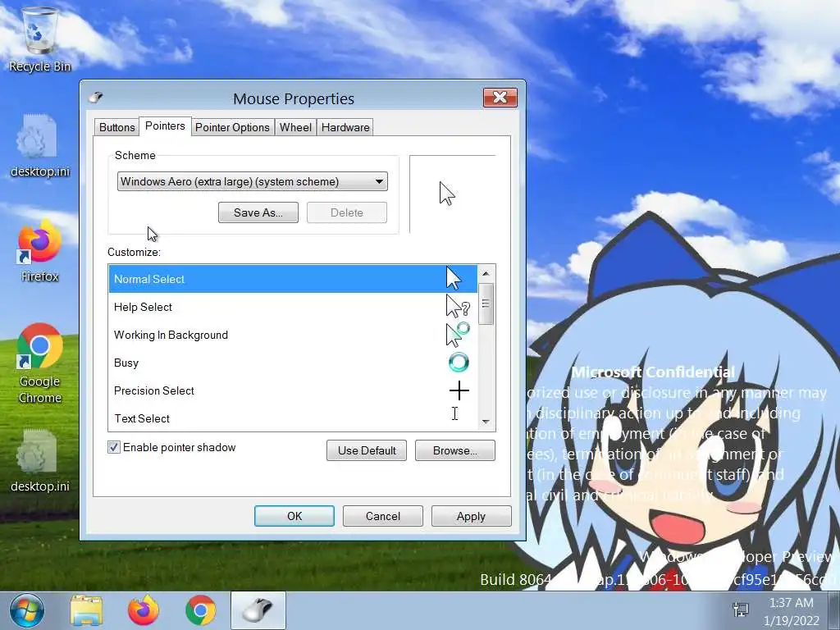This screenshot has height=630, width=840.
Task: Open the Recycle Bin desktop icon
Action: [x=39, y=39]
